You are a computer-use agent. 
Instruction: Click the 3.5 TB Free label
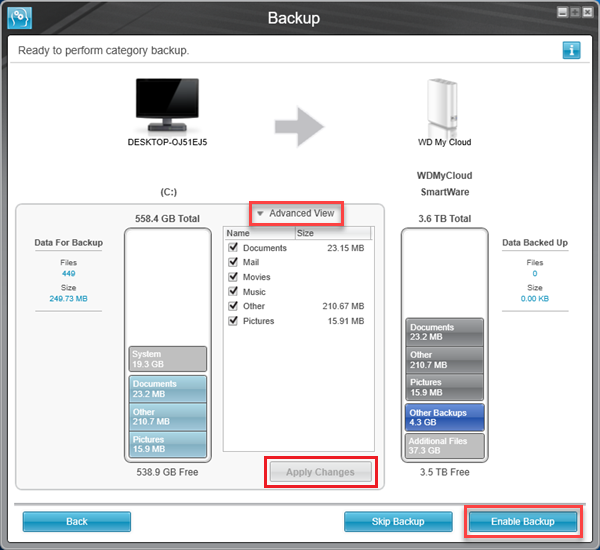tap(445, 472)
